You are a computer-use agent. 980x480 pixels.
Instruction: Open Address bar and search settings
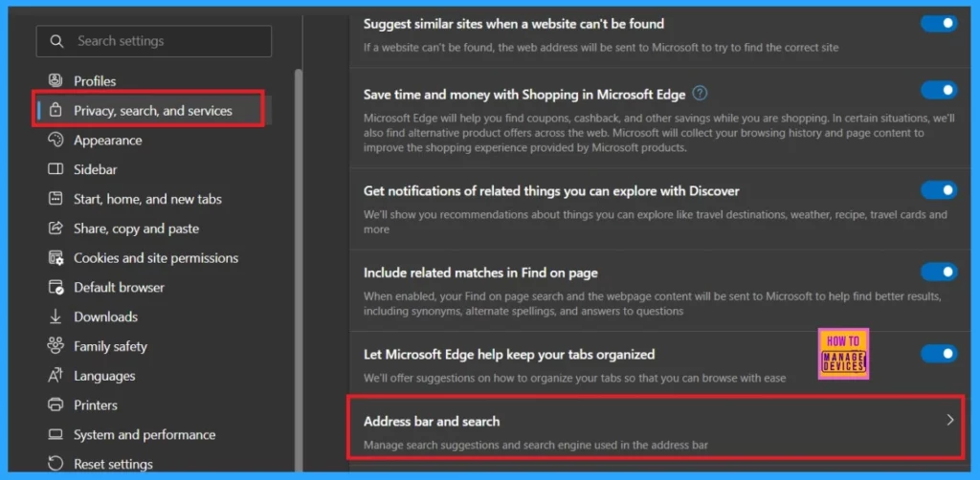click(656, 428)
